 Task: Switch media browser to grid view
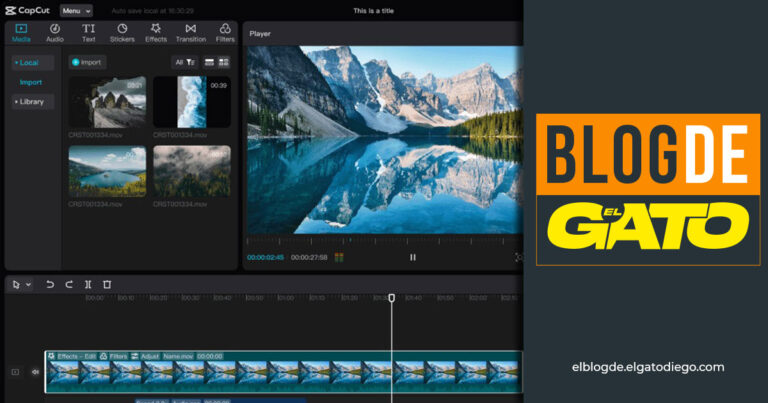(224, 62)
